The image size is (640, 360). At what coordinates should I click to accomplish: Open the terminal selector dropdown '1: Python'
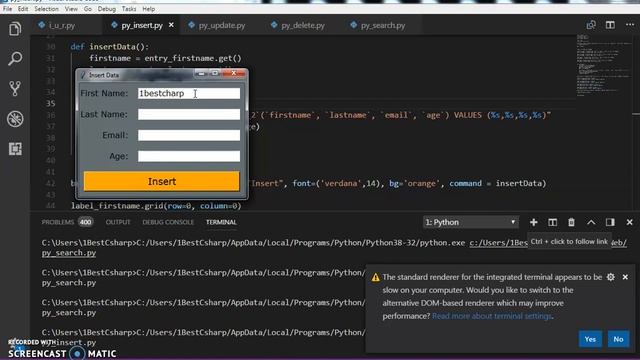471,222
